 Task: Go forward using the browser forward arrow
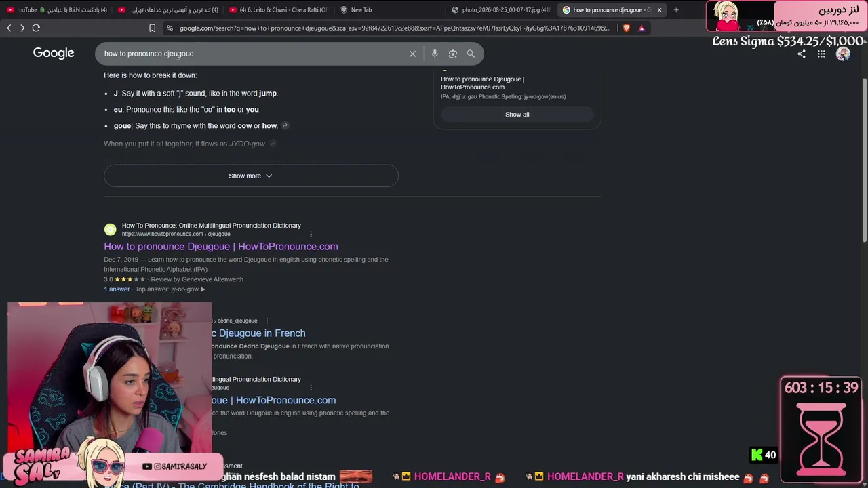point(22,28)
